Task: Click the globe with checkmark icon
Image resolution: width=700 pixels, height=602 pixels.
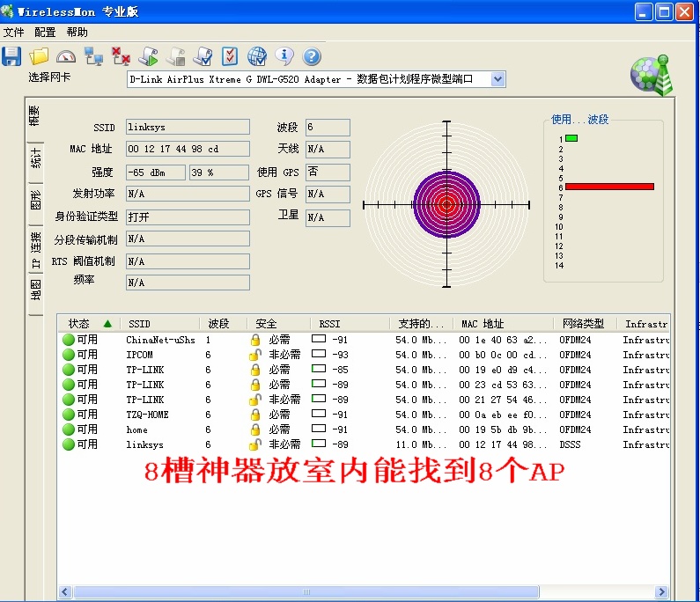Action: [x=257, y=56]
